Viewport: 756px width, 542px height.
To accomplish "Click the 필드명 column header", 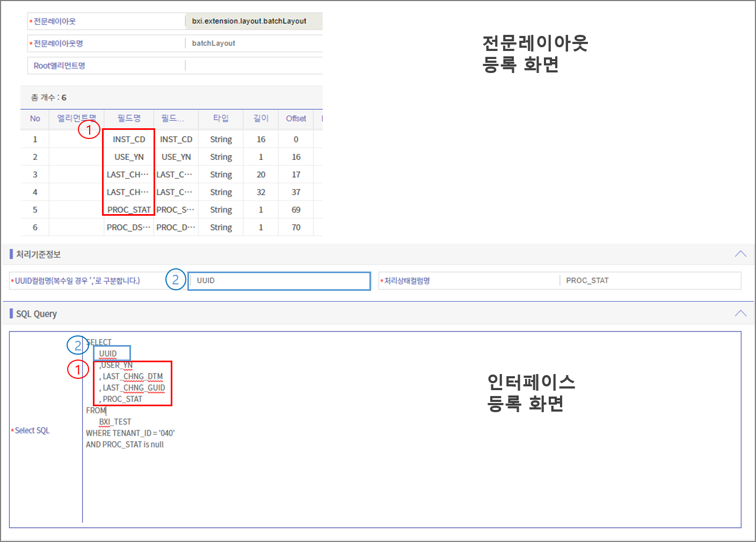I will click(x=129, y=119).
